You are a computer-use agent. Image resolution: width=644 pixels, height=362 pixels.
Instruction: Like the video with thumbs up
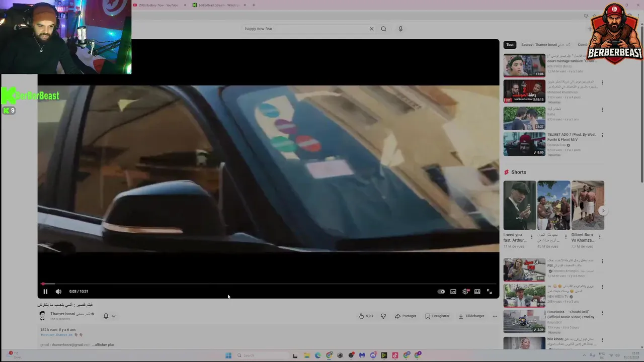coord(366,316)
